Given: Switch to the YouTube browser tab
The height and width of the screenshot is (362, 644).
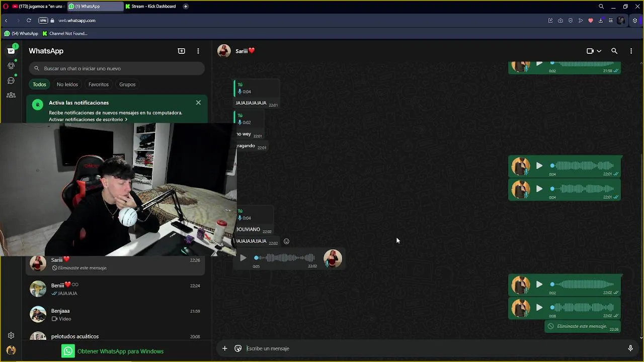Looking at the screenshot, I should (38, 7).
